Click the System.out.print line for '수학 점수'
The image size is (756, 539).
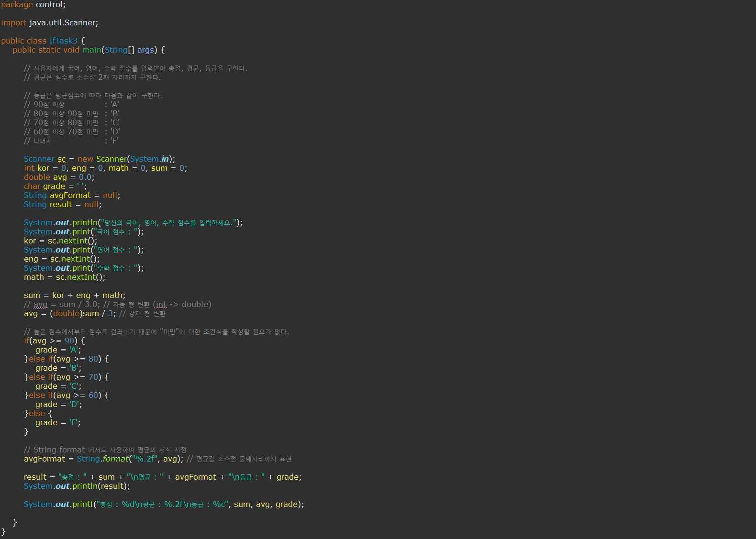tap(84, 268)
